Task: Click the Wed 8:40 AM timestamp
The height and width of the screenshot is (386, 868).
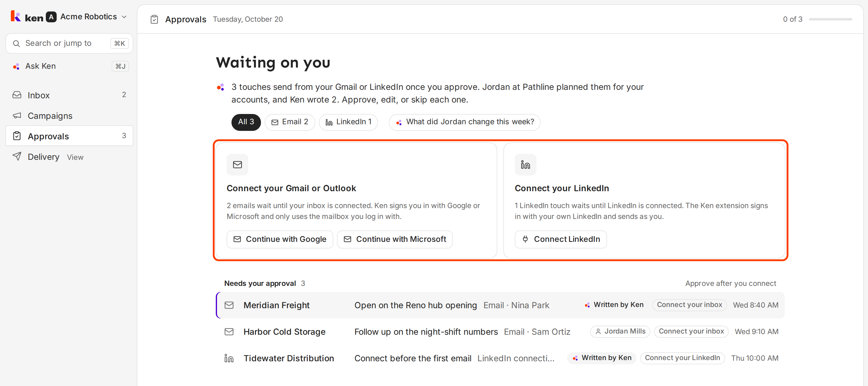Action: pyautogui.click(x=756, y=305)
